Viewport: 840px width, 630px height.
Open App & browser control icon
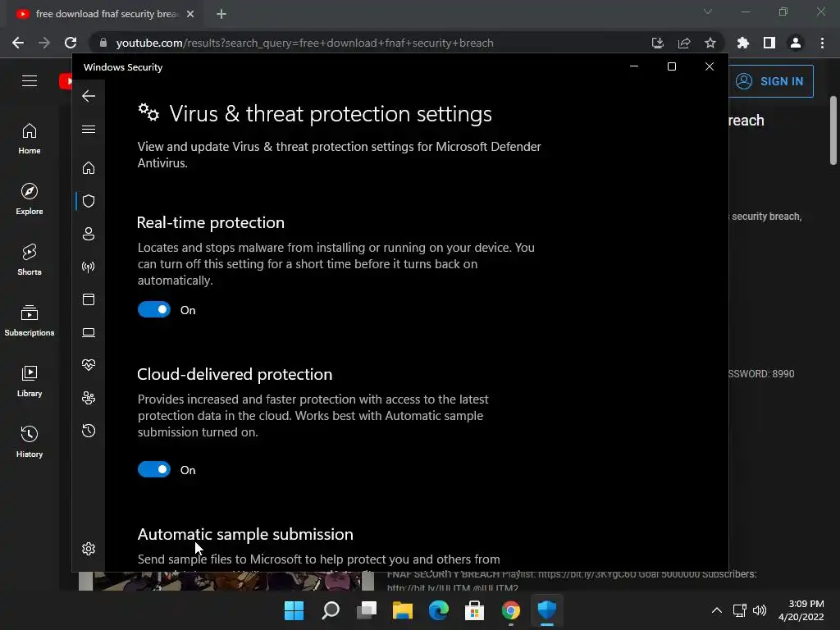89,299
